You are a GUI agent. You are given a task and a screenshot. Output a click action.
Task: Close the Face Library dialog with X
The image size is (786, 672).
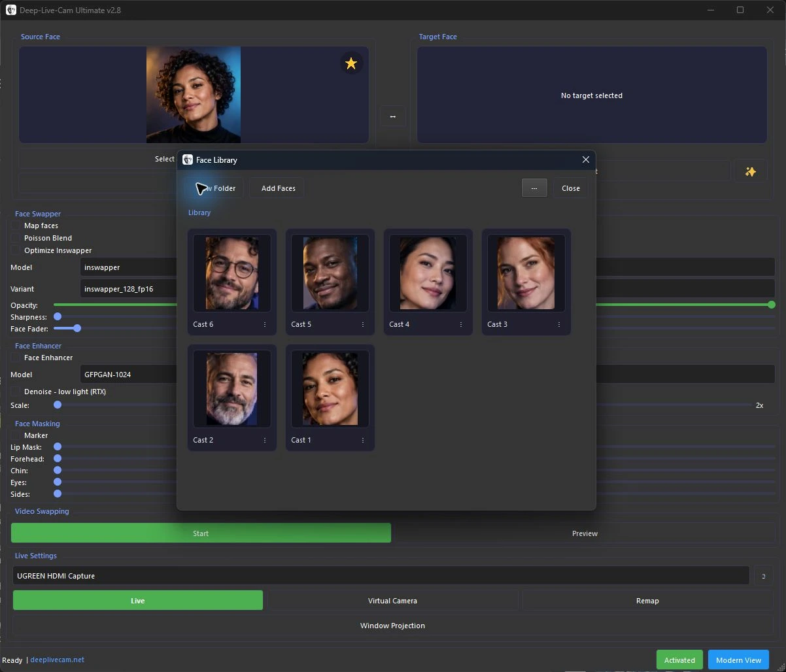click(x=585, y=160)
